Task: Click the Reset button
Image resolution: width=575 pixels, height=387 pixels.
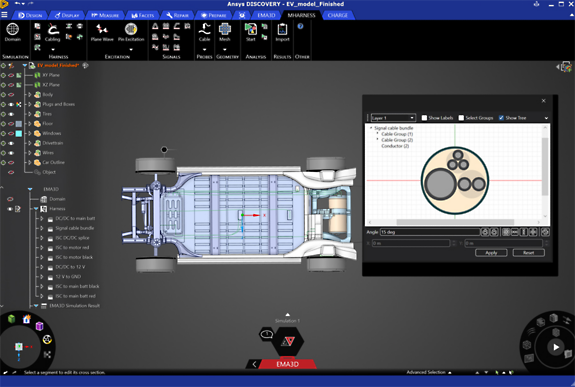Action: coord(528,253)
